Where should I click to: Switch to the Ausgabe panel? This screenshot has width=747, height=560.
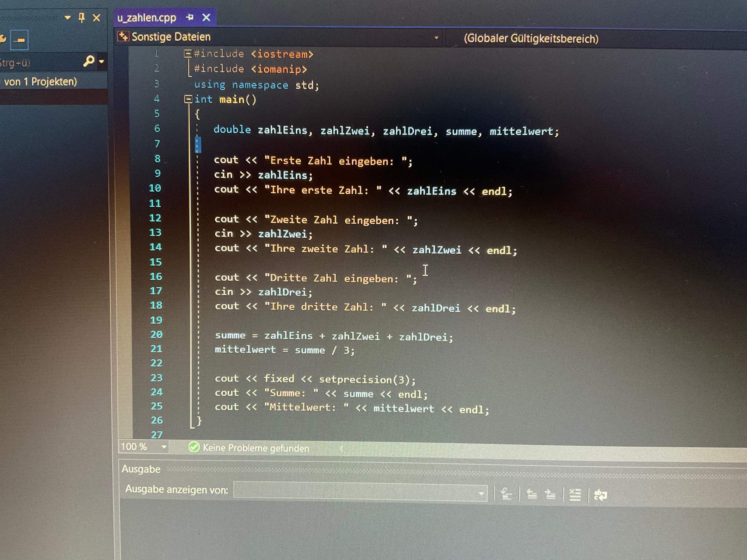(141, 469)
